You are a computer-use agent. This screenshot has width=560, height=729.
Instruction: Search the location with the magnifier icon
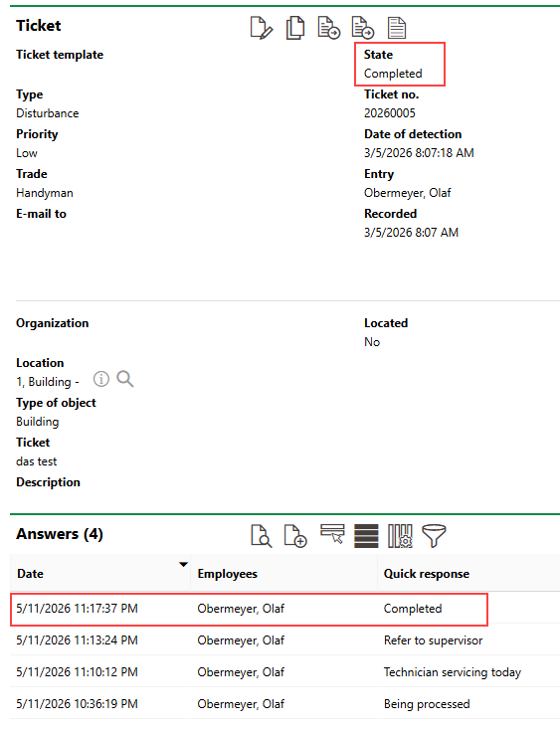tap(125, 379)
